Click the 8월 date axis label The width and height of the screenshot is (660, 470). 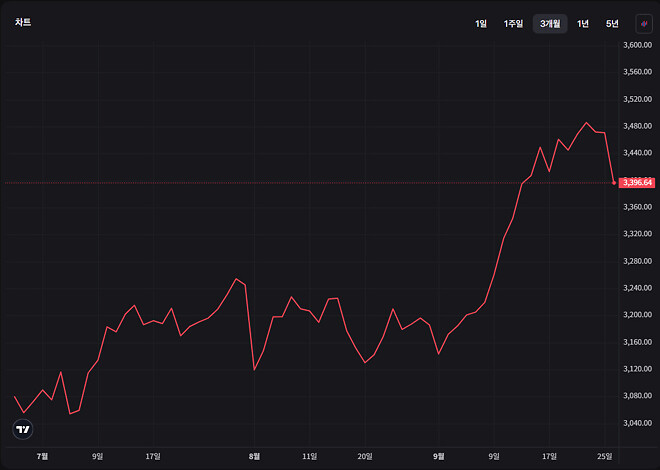(x=254, y=456)
